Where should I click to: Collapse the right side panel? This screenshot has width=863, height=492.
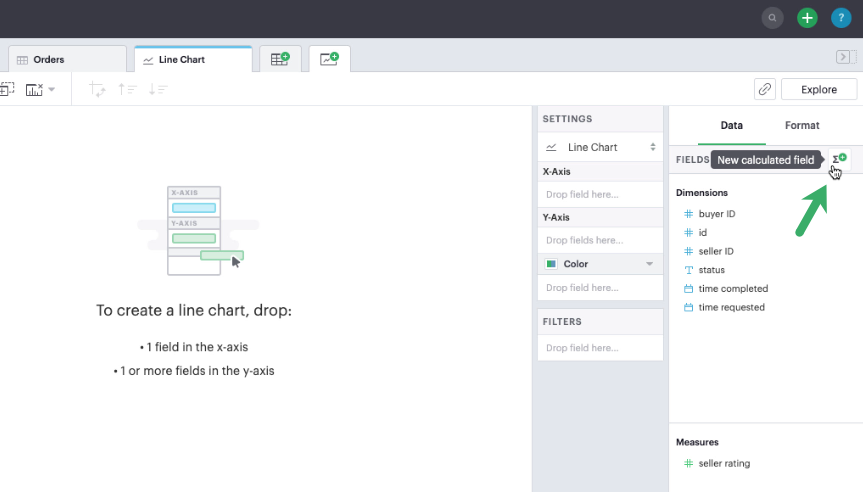843,59
